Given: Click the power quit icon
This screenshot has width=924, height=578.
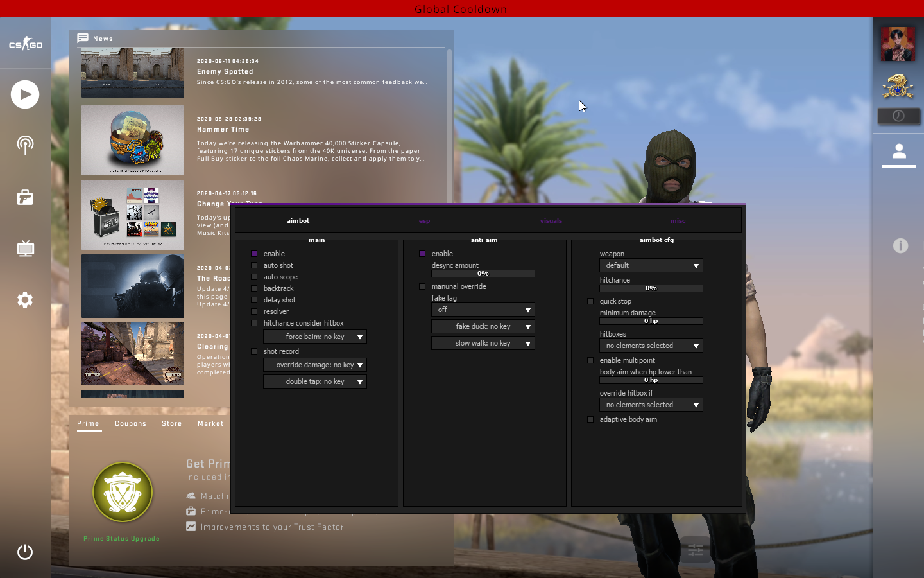Looking at the screenshot, I should (25, 552).
